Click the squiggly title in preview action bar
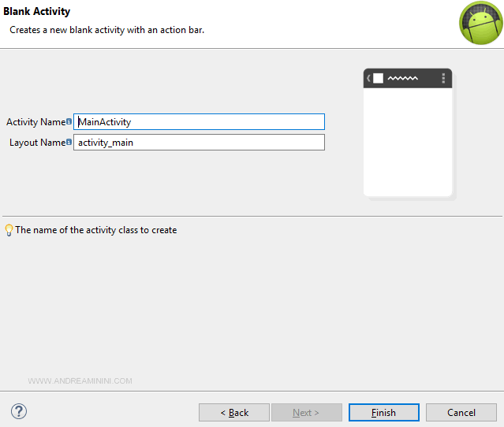This screenshot has width=504, height=427. pyautogui.click(x=402, y=78)
